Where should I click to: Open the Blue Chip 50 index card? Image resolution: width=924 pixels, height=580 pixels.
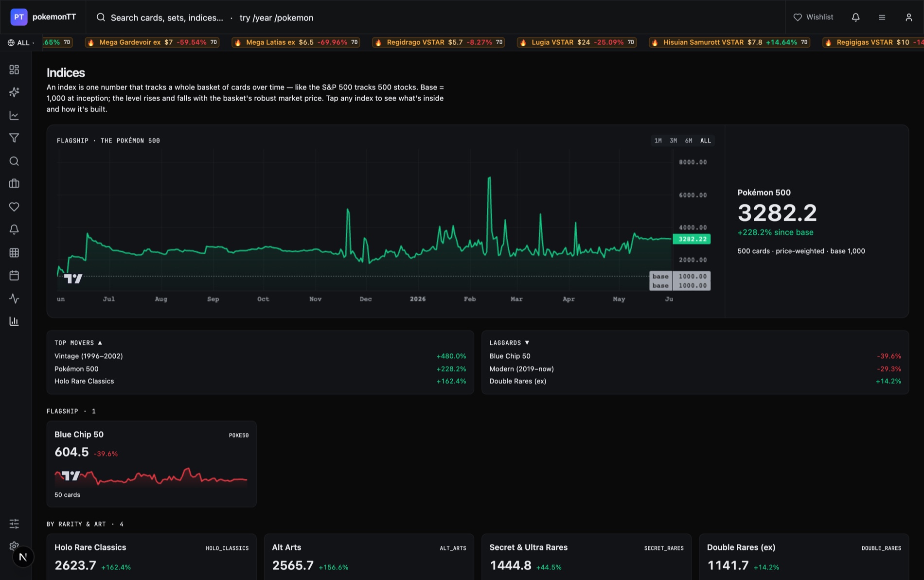pyautogui.click(x=151, y=464)
